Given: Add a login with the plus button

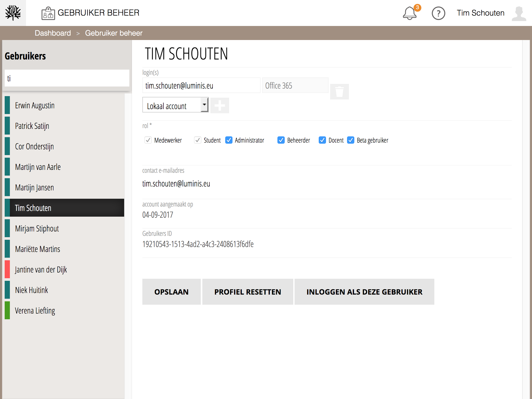Looking at the screenshot, I should [x=220, y=105].
